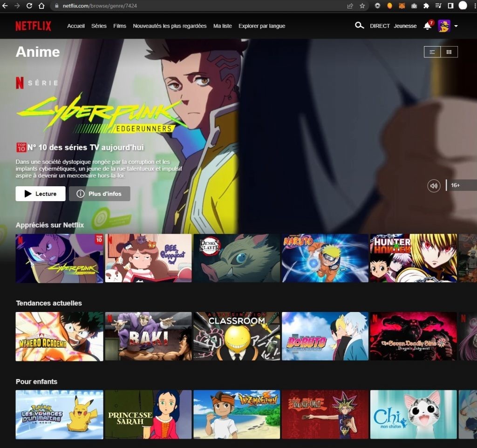Select the Chi mon chaton thumbnail

(414, 414)
